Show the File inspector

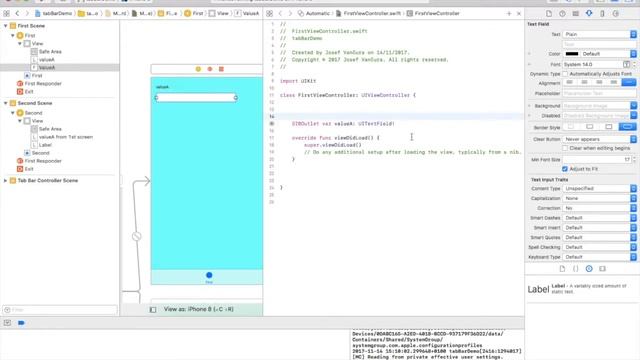(x=549, y=13)
